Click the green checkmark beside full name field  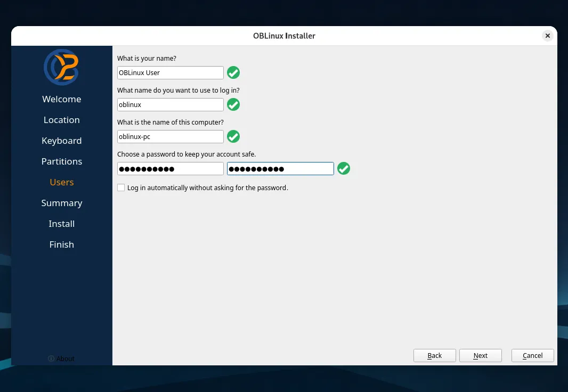tap(233, 73)
